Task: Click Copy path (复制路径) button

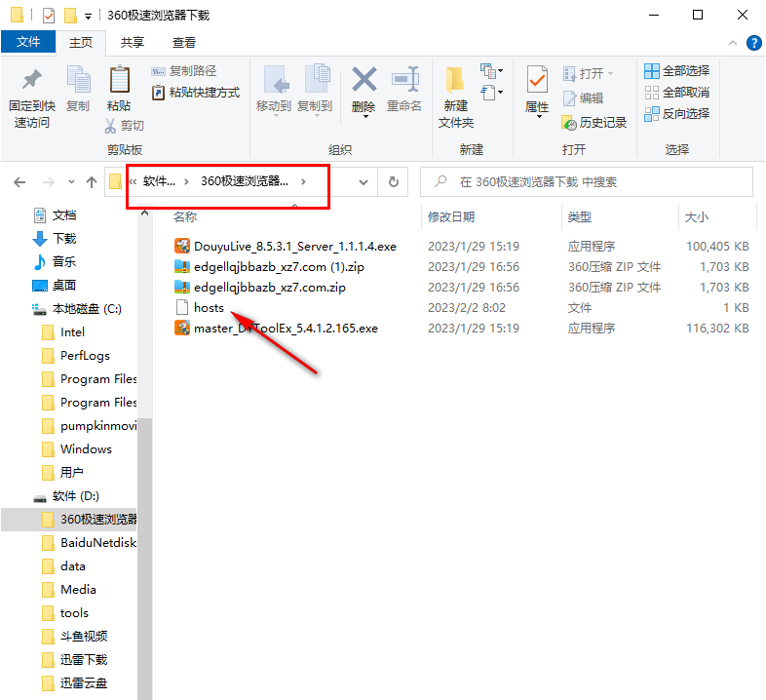Action: coord(183,71)
